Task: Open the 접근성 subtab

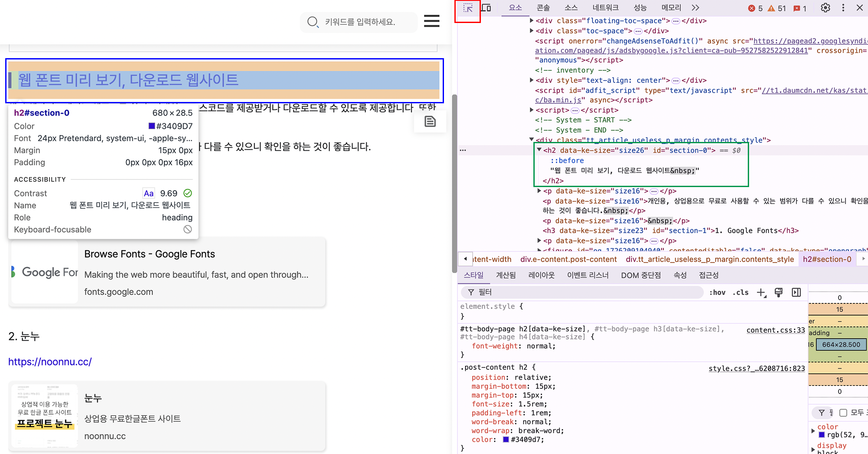Action: pos(709,275)
